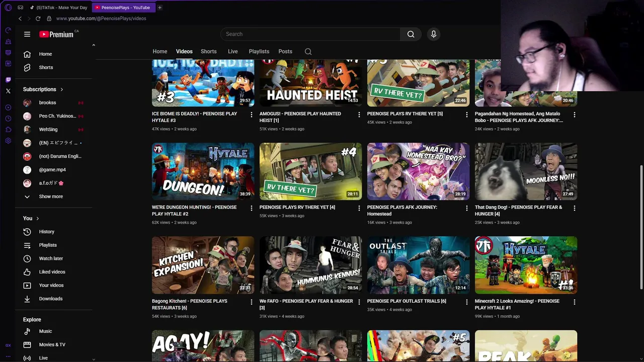
Task: Open browser sidebar settings gear
Action: pyautogui.click(x=8, y=141)
